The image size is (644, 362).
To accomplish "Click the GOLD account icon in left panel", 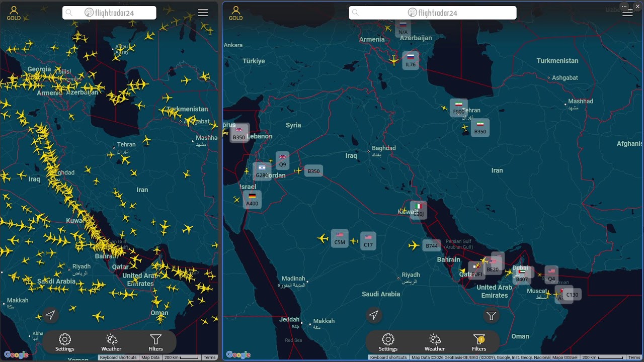I will click(14, 13).
